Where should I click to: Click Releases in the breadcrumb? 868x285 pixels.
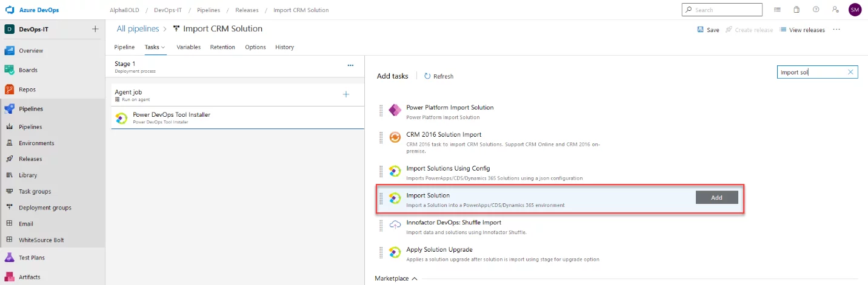pyautogui.click(x=247, y=10)
